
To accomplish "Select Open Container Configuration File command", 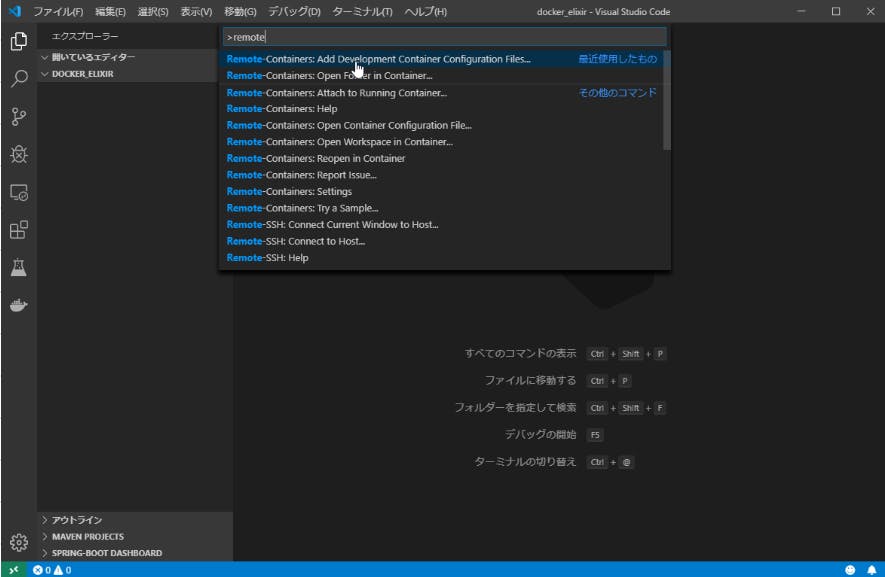I will tap(441, 125).
